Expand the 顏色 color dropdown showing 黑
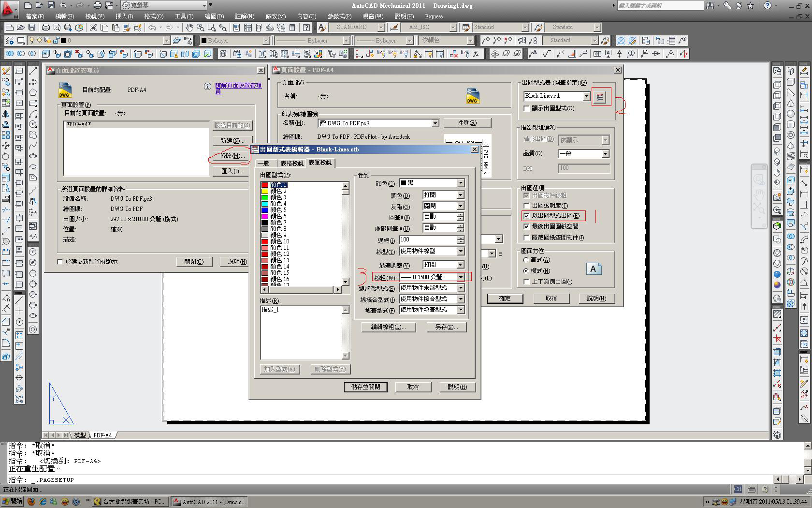812x508 pixels. (461, 183)
